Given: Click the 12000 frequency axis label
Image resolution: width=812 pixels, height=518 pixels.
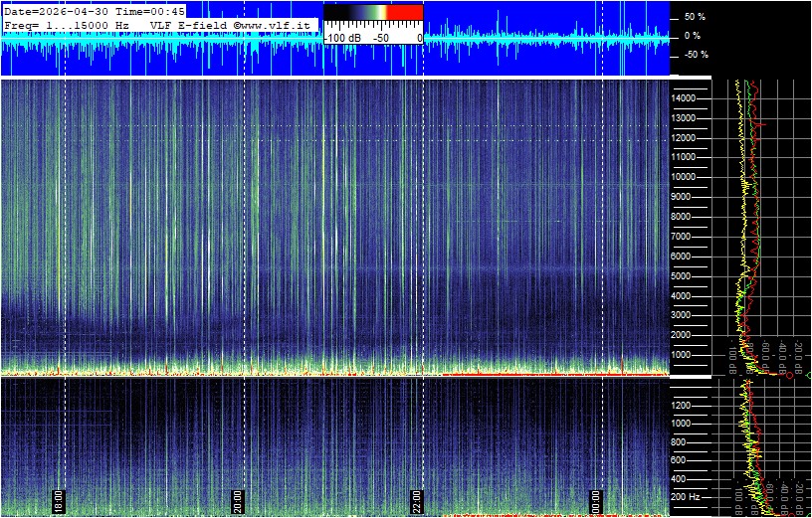Looking at the screenshot, I should coord(684,137).
